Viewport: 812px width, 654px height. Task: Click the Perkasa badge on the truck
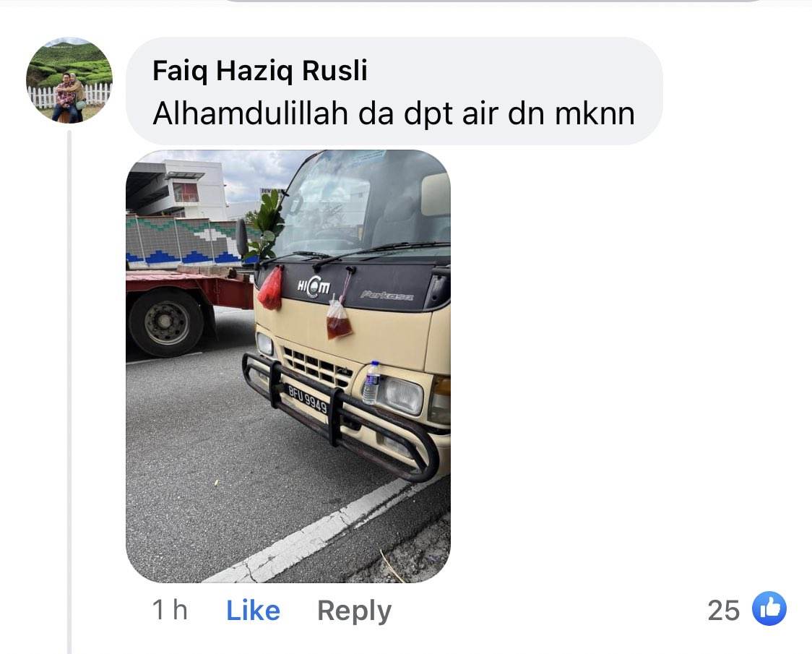pyautogui.click(x=386, y=296)
